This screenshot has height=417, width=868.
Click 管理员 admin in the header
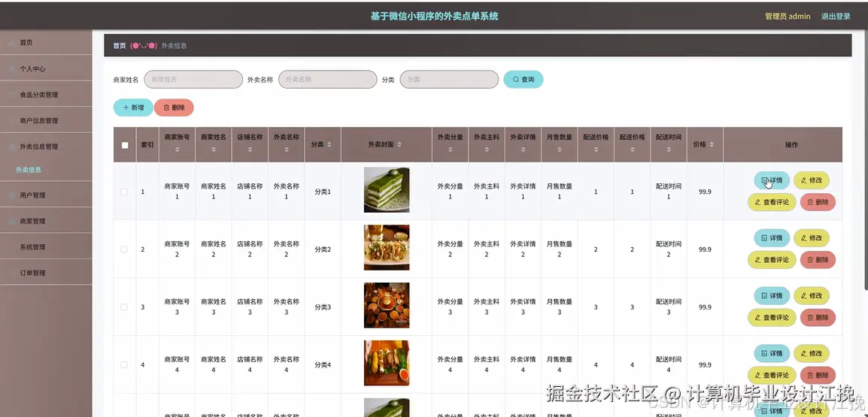[x=788, y=17]
